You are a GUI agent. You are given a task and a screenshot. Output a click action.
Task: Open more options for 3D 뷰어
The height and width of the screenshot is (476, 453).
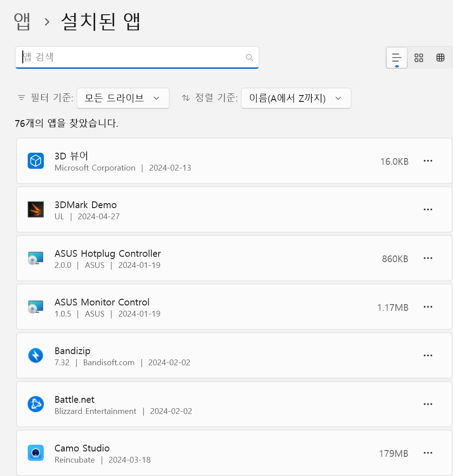[428, 161]
